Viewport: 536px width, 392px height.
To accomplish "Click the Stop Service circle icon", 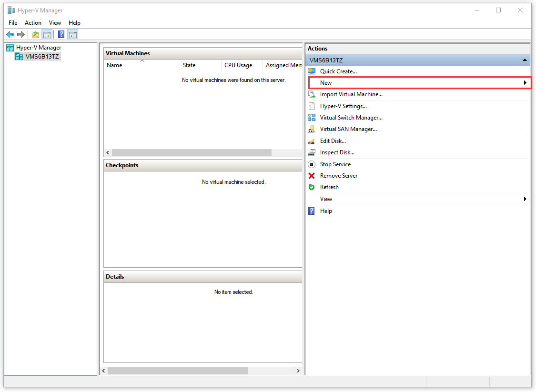I will pos(312,164).
